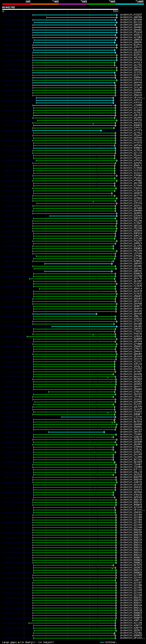Click label UniRef100_Q9SXY6
This screenshot has width=146, height=644.
click(131, 359)
